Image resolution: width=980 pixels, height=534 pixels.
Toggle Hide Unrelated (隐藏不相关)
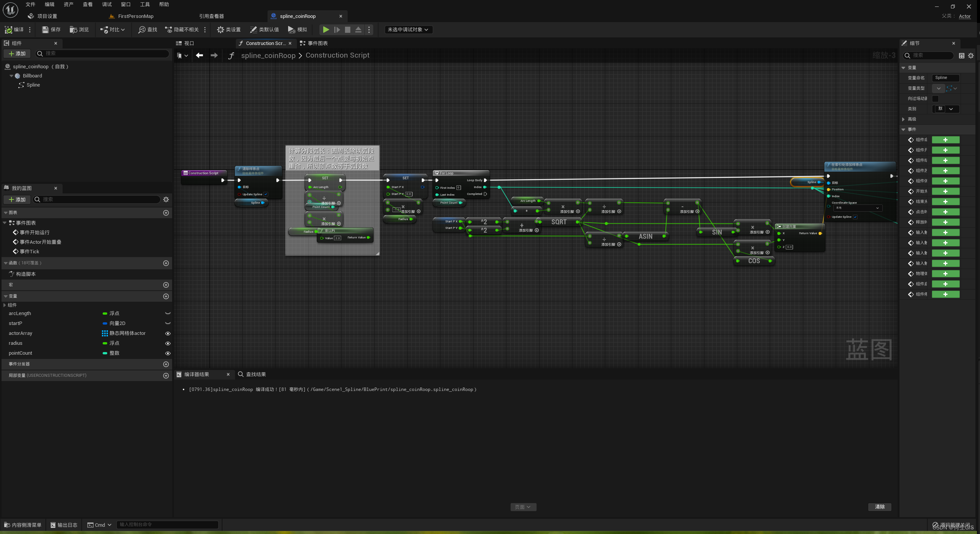click(182, 29)
